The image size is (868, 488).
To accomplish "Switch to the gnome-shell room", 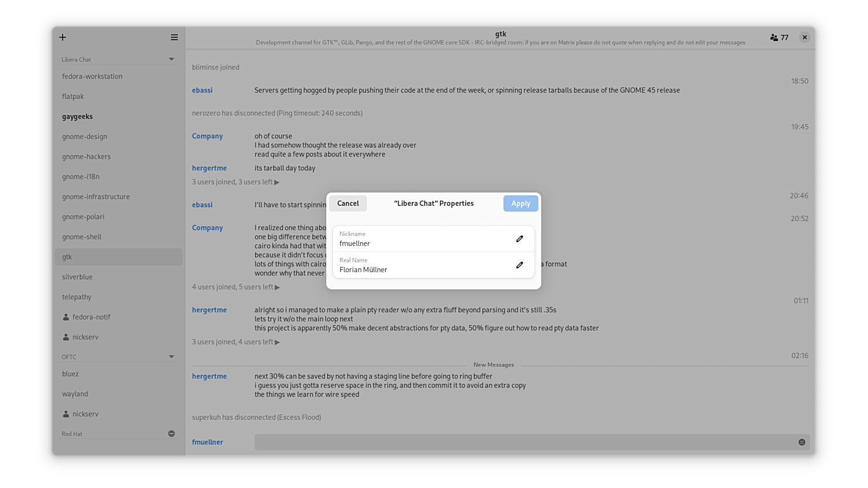I will click(81, 237).
